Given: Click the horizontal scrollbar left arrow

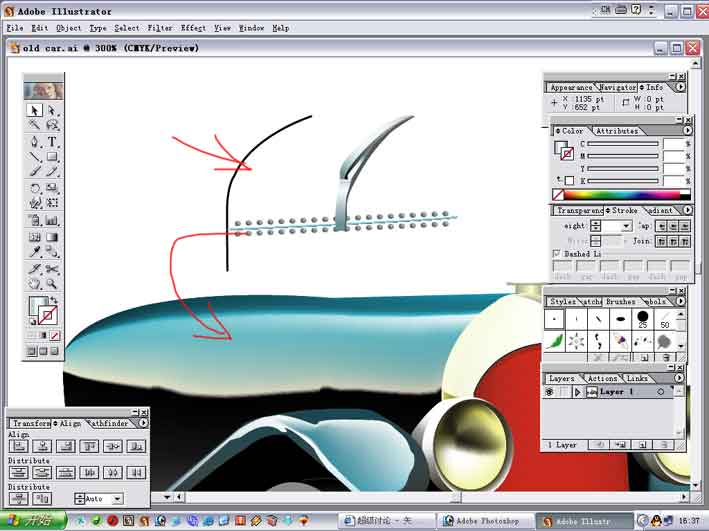Looking at the screenshot, I should tap(179, 497).
